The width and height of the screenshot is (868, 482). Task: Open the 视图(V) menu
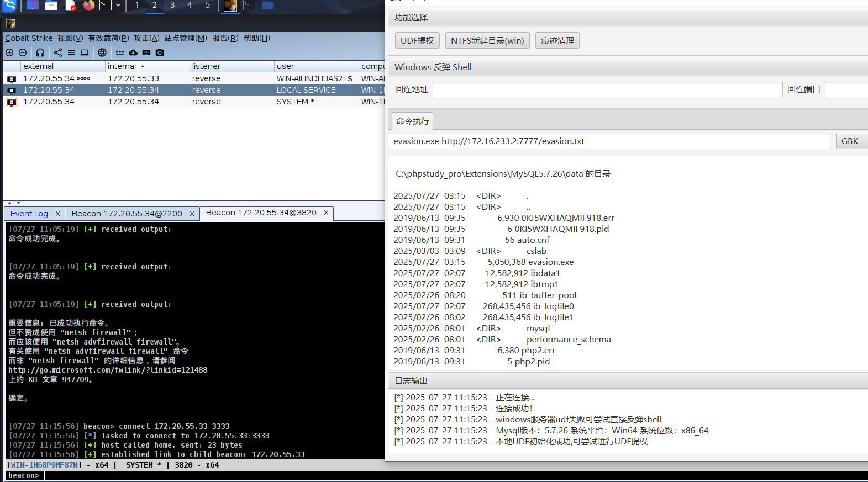coord(70,38)
